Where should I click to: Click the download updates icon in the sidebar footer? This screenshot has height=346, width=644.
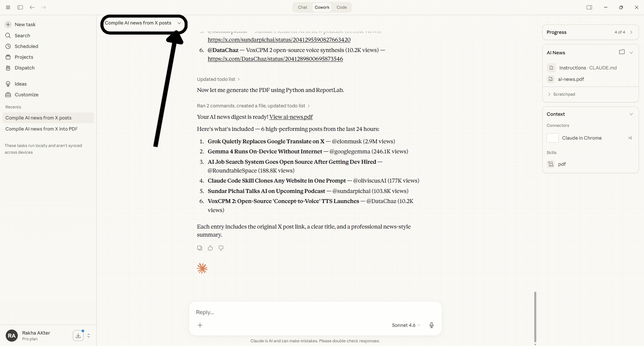78,335
